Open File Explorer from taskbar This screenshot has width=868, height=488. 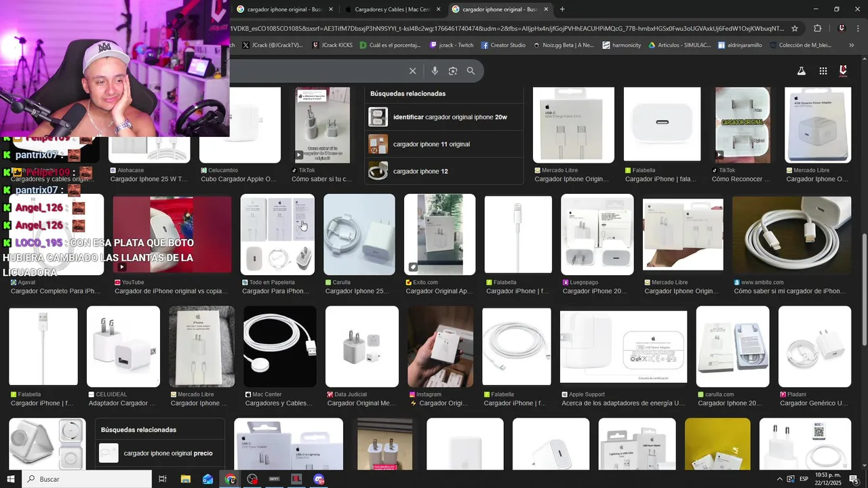tap(185, 479)
